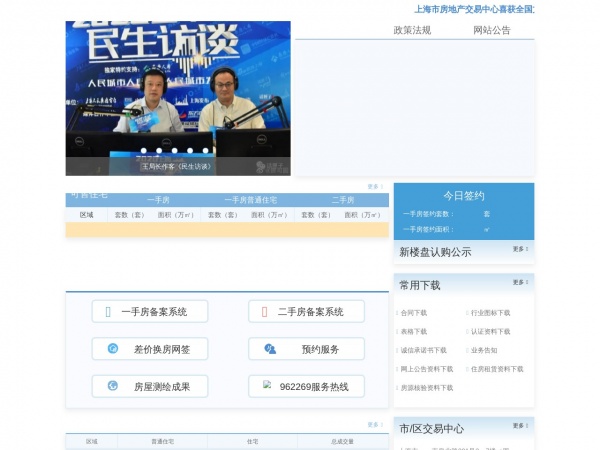Open the 认证资料下载 link
This screenshot has height=450, width=600.
click(x=491, y=332)
